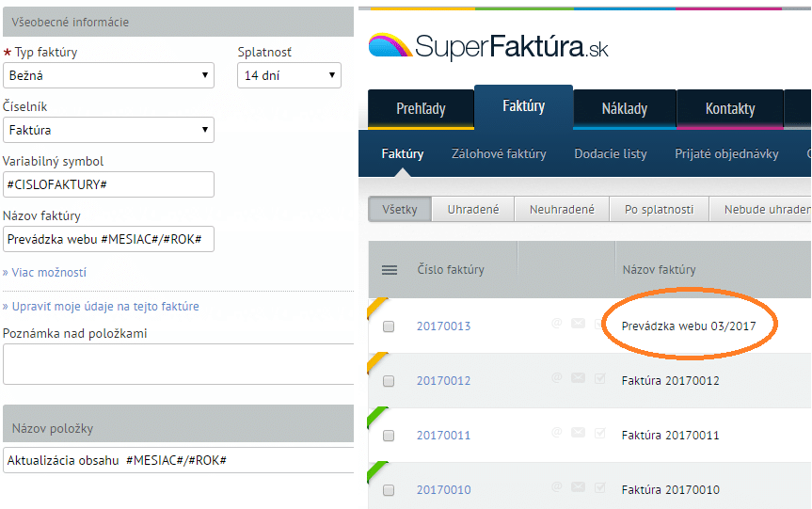The height and width of the screenshot is (509, 812).
Task: Filter invoices by Po splatnosti
Action: click(660, 209)
